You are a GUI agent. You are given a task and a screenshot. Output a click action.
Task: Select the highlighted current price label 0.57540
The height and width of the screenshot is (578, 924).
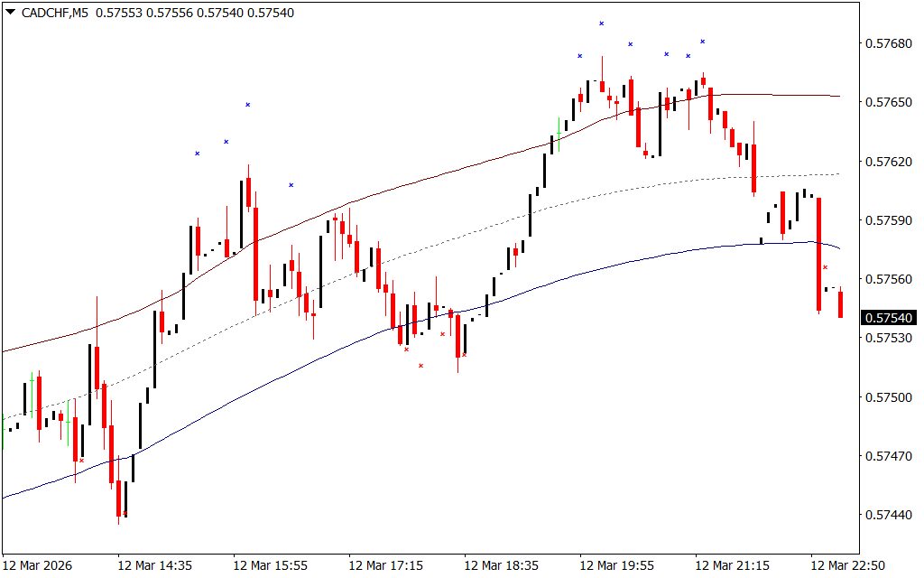(889, 318)
